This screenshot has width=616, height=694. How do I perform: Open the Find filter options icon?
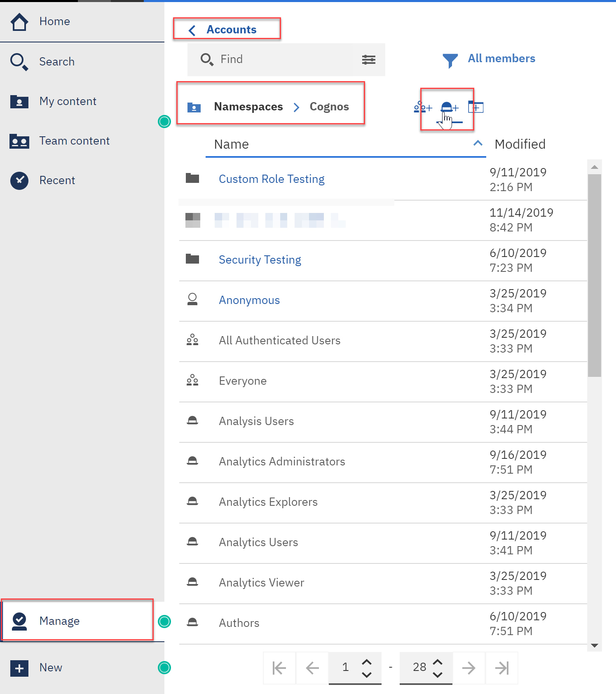pos(368,60)
